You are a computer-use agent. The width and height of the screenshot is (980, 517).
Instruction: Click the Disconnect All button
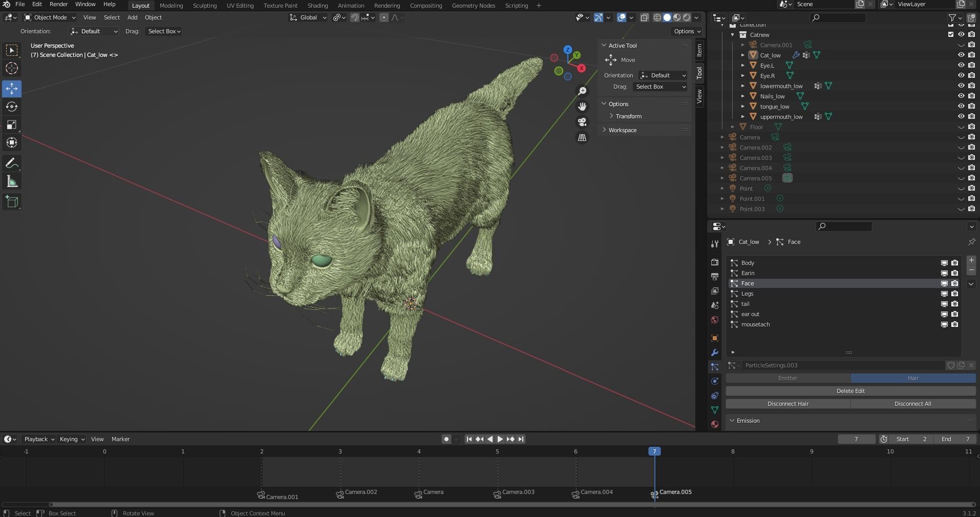[913, 404]
